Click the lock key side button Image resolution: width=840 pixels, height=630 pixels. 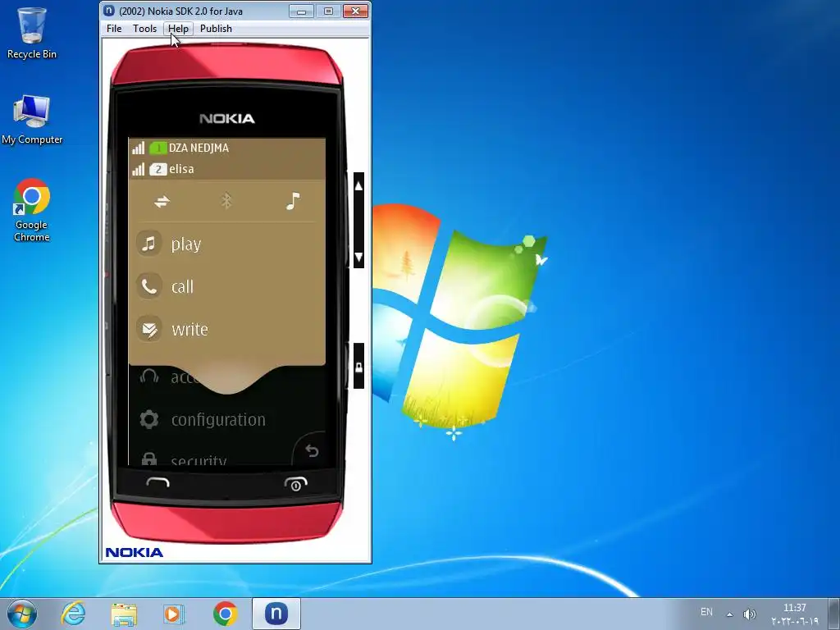pyautogui.click(x=359, y=367)
